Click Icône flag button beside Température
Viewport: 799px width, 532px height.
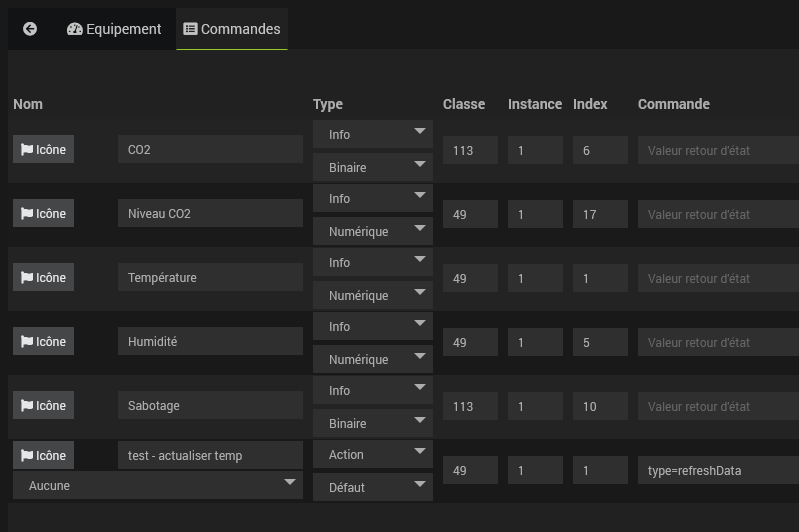point(43,278)
